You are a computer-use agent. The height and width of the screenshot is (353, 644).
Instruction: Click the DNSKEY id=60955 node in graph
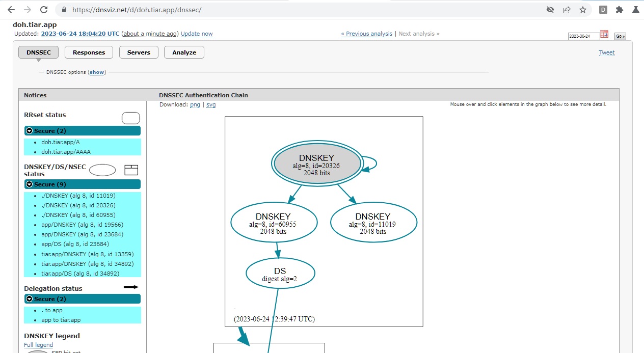274,222
